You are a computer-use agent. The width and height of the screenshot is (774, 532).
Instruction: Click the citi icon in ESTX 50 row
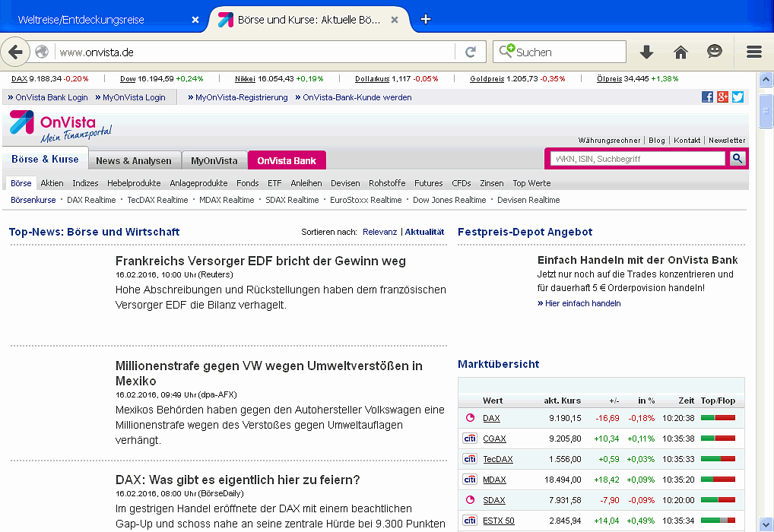pyautogui.click(x=470, y=520)
